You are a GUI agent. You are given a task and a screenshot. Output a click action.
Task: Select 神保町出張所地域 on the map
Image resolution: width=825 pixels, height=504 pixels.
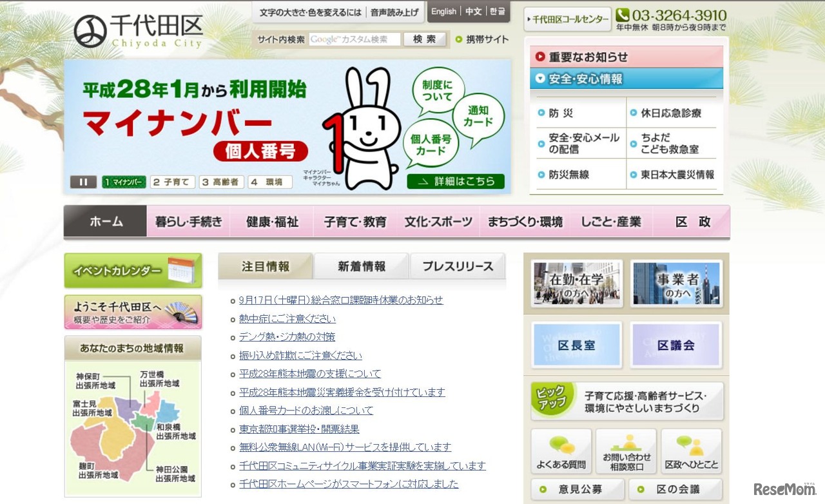pyautogui.click(x=95, y=381)
